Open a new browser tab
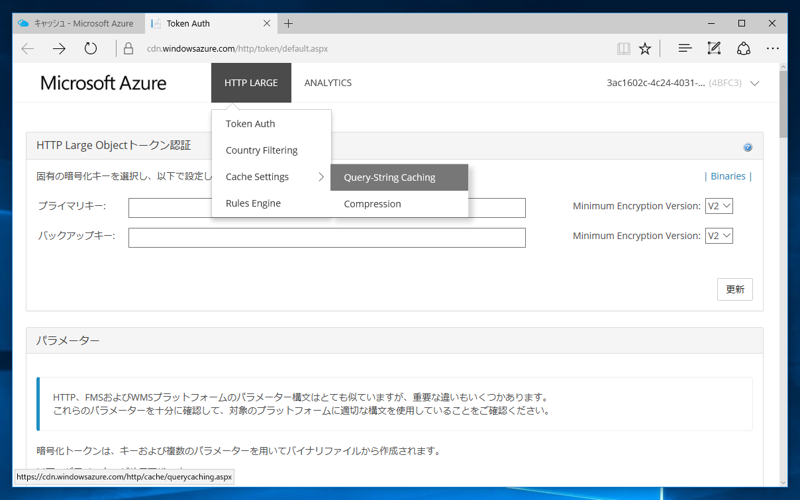800x500 pixels. pos(288,23)
